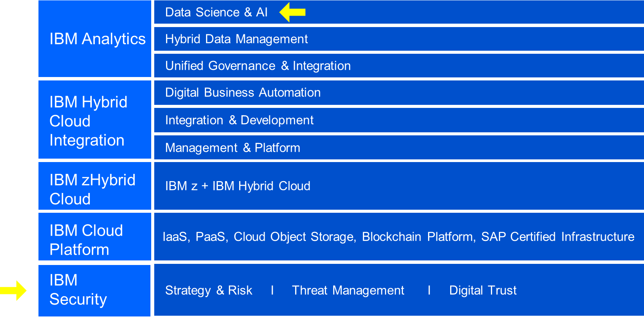Image resolution: width=644 pixels, height=318 pixels.
Task: Select the Digital Trust label
Action: tap(483, 291)
